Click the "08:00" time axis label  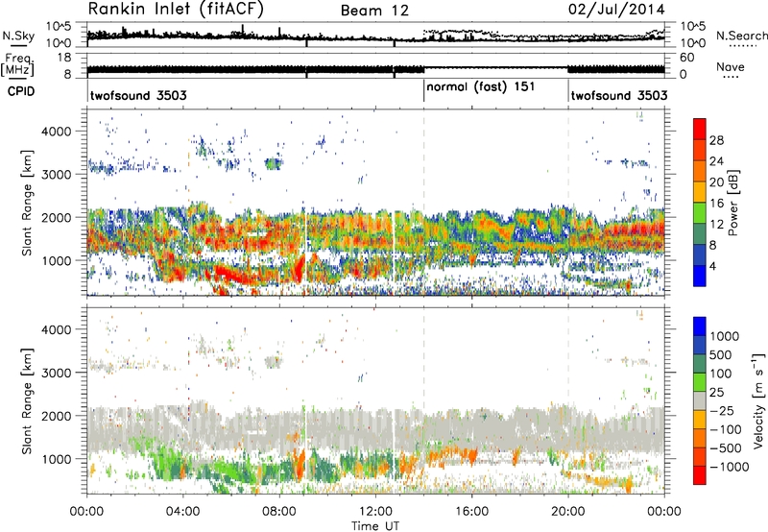point(279,512)
